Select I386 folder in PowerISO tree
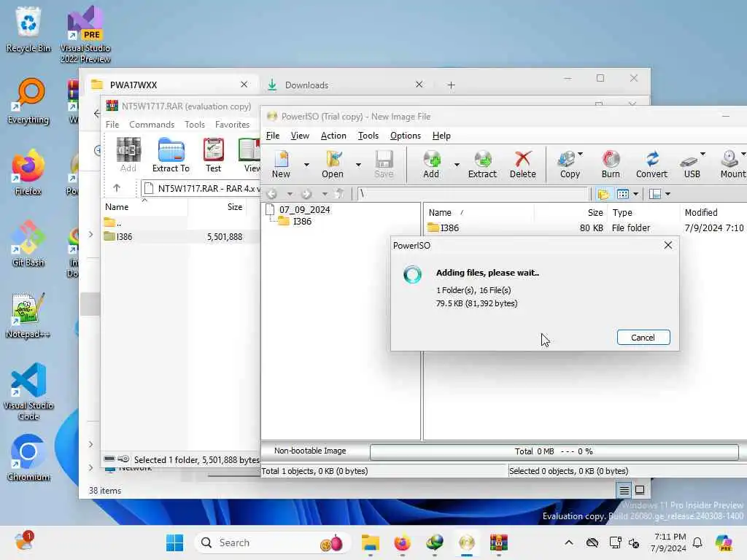747x560 pixels. (x=302, y=222)
